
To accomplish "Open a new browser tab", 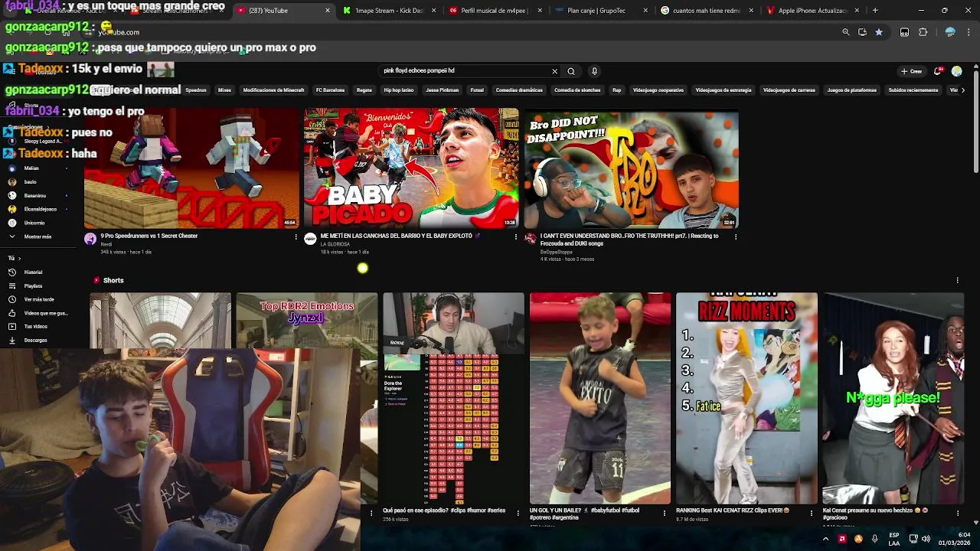I will (875, 11).
